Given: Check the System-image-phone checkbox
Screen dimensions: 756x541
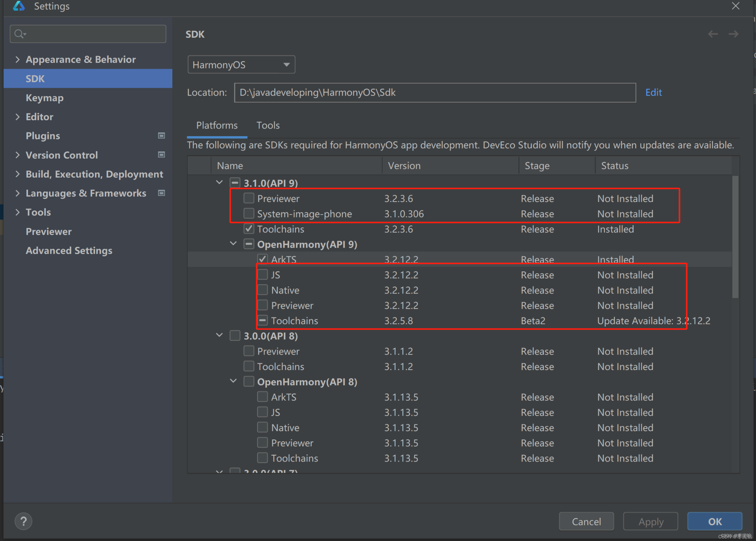Looking at the screenshot, I should click(x=249, y=213).
